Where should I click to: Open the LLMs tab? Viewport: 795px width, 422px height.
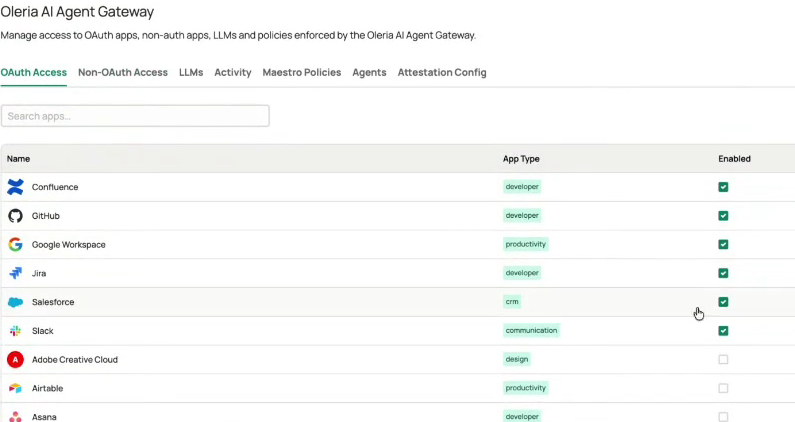click(191, 73)
